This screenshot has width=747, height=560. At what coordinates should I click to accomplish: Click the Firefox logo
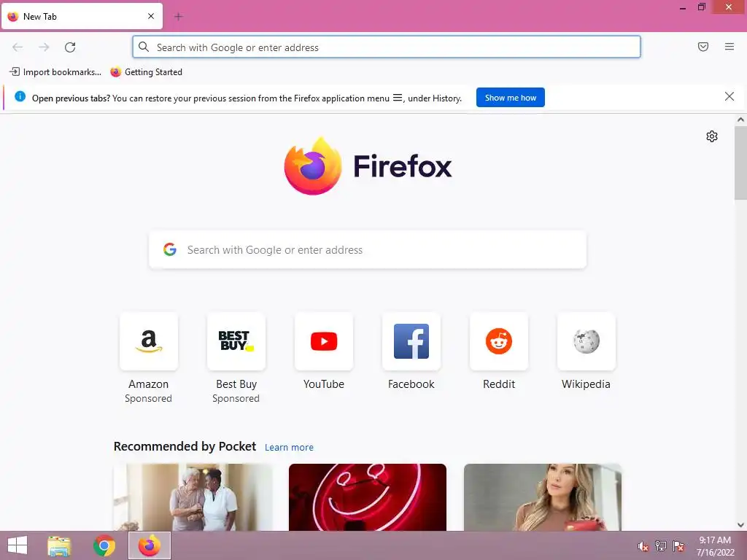point(368,166)
